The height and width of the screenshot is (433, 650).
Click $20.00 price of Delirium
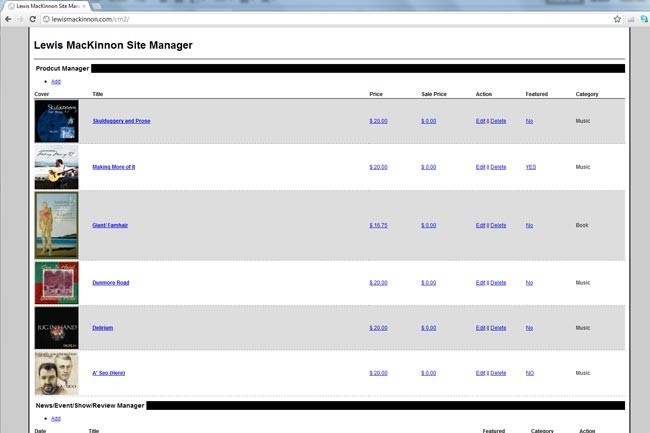[x=378, y=328]
